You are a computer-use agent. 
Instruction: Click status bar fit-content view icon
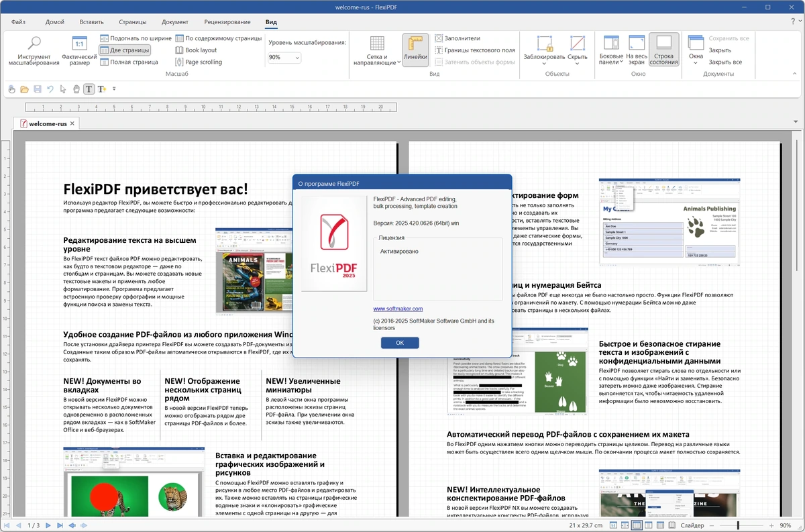pyautogui.click(x=660, y=525)
